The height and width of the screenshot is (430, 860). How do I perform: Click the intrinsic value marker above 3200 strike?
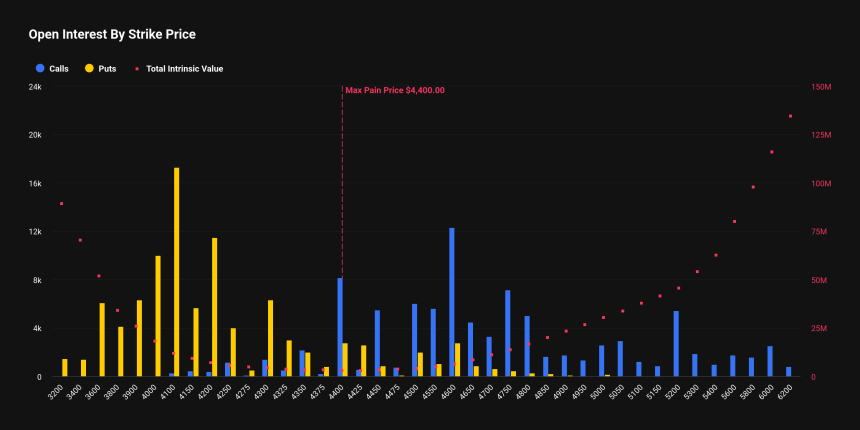pos(61,204)
